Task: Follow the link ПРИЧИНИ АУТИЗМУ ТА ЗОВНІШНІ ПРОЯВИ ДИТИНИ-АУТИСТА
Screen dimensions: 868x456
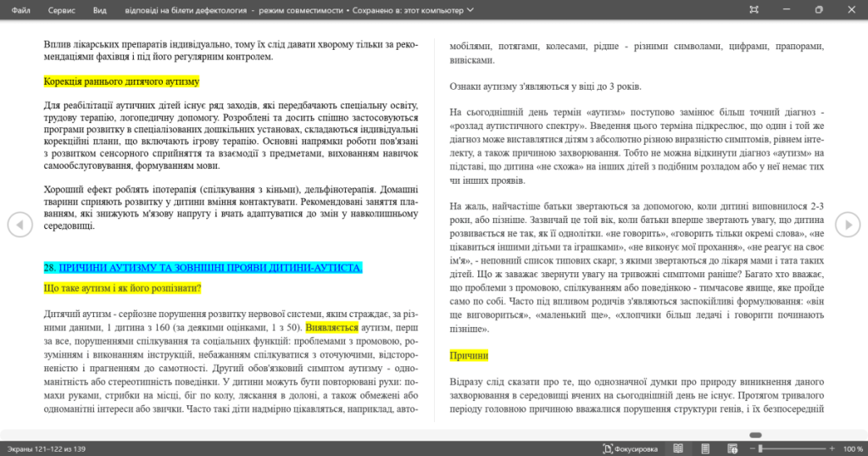Action: 210,268
